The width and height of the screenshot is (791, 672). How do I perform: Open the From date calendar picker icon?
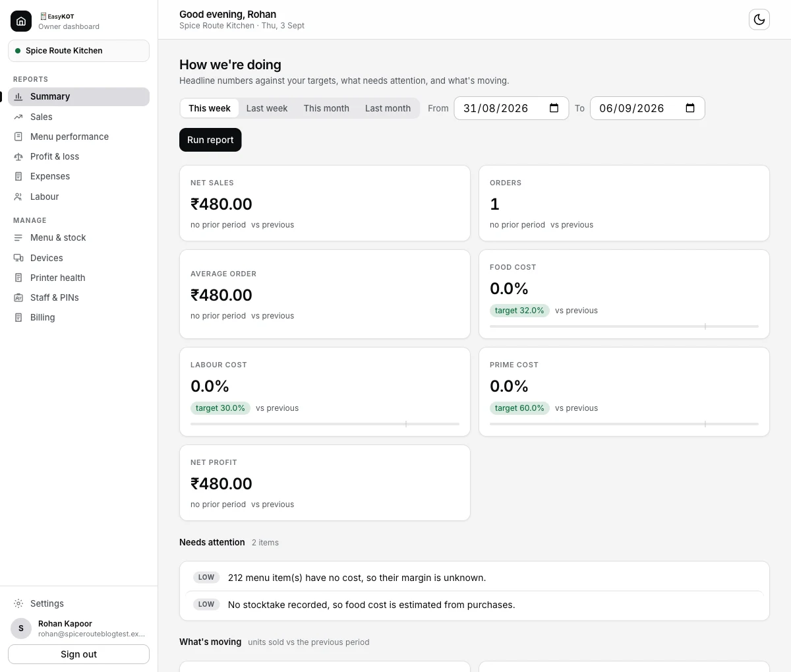554,108
